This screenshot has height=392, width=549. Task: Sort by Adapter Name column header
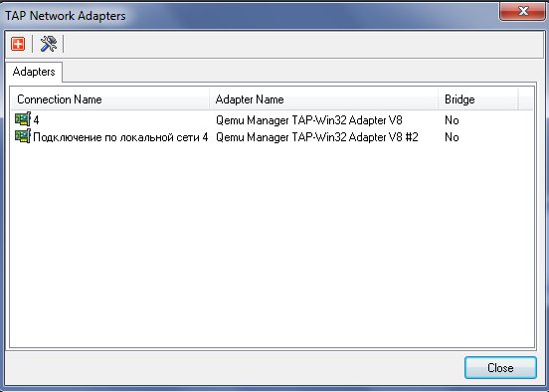(x=324, y=99)
